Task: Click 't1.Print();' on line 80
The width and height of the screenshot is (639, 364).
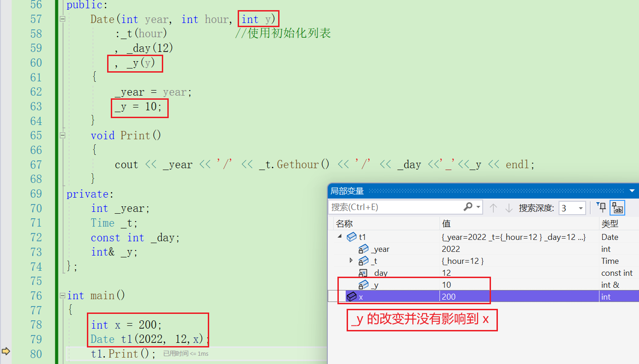Action: pyautogui.click(x=123, y=354)
